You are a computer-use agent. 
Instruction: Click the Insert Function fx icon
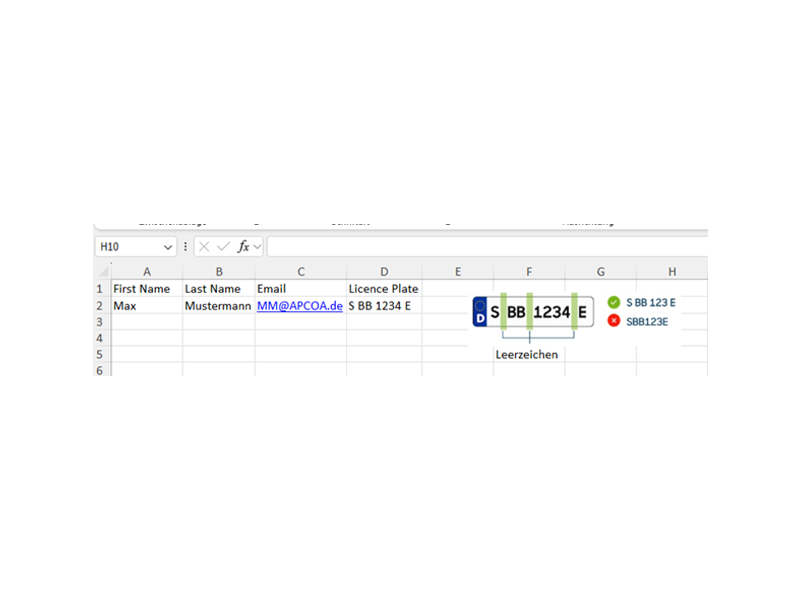click(243, 246)
